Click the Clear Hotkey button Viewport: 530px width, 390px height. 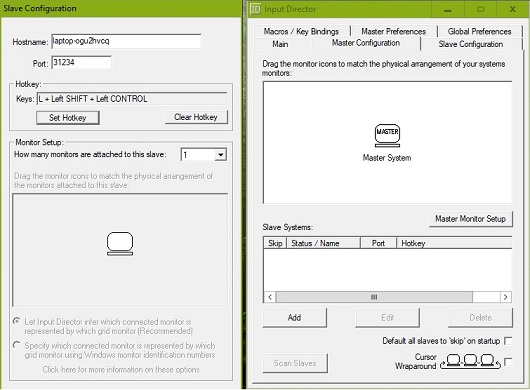(x=196, y=117)
